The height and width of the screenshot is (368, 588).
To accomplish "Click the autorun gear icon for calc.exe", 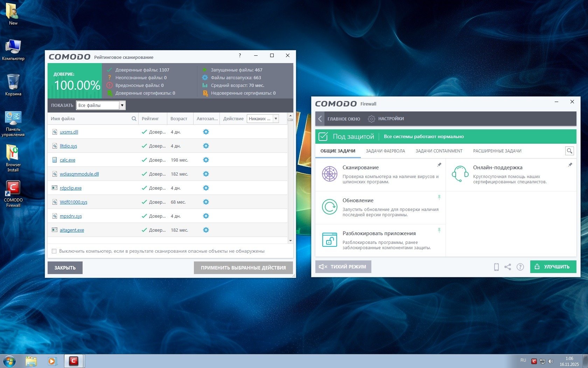I will click(x=206, y=160).
